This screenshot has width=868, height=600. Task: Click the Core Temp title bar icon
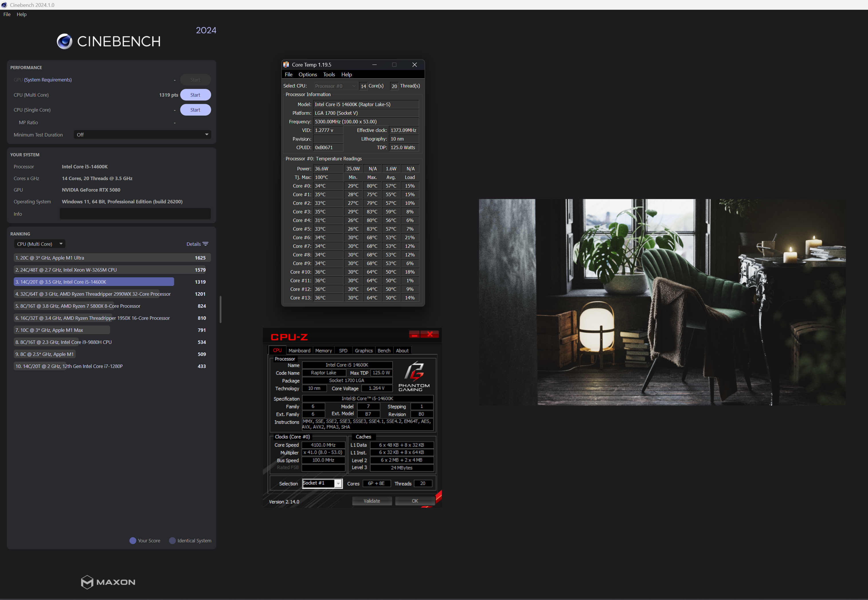286,65
